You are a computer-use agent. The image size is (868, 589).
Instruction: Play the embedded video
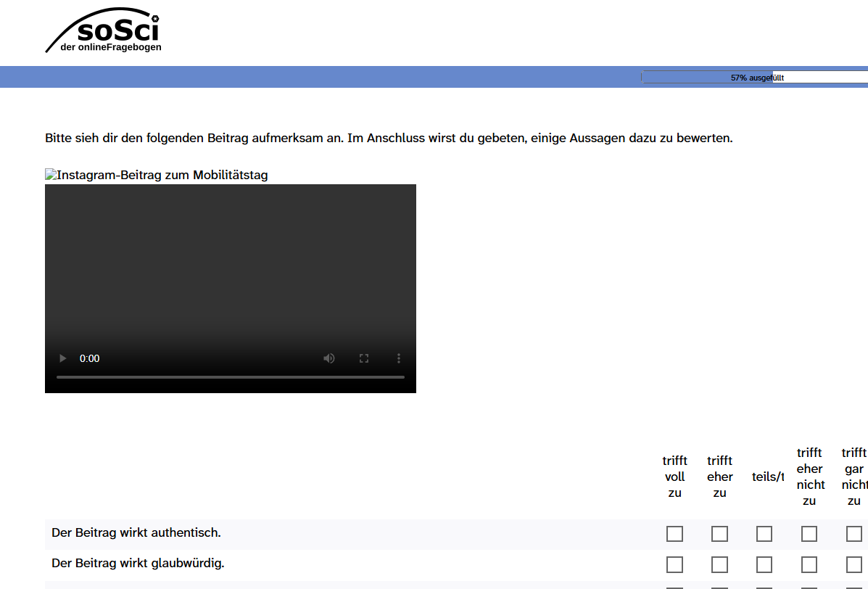tap(63, 358)
